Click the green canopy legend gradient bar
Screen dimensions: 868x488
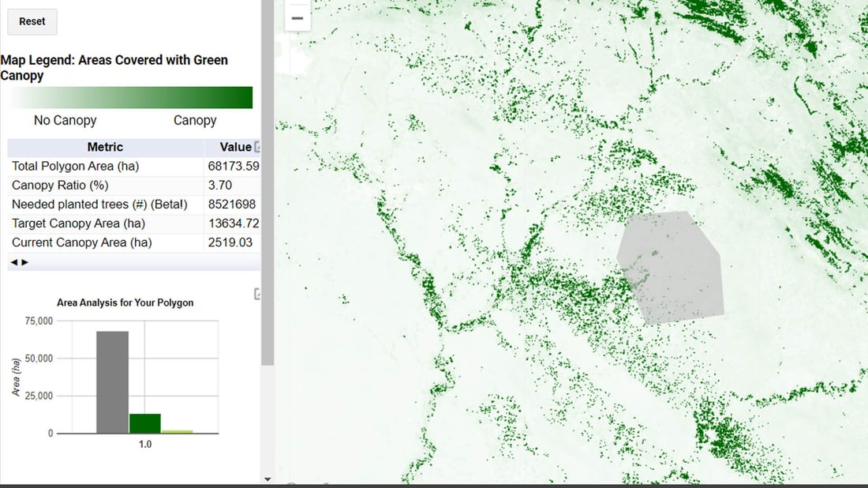tap(130, 98)
